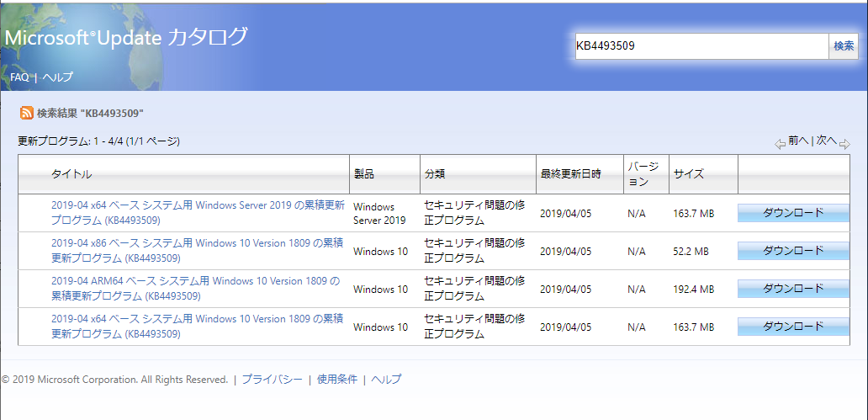Click the next page arrow icon

[x=844, y=145]
